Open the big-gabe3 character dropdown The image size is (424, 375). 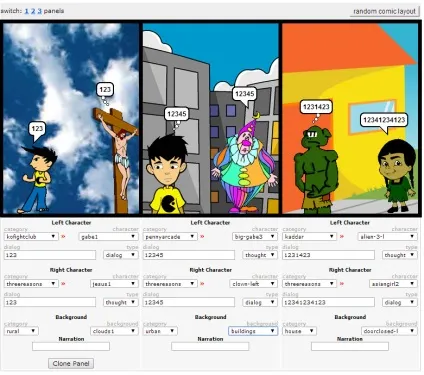tap(255, 237)
